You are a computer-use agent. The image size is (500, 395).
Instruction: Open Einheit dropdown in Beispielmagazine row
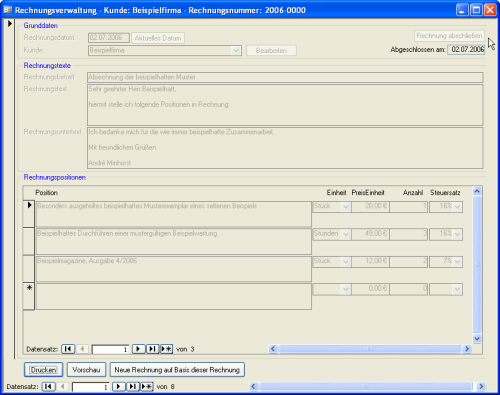[346, 261]
